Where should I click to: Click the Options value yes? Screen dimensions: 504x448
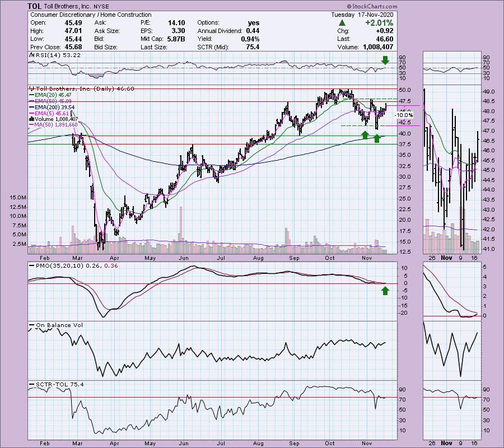(254, 23)
